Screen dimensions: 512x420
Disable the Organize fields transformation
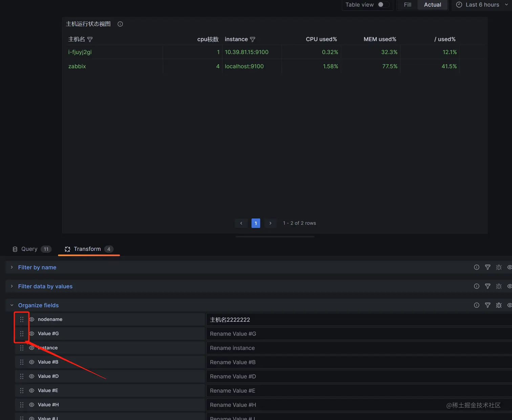coord(509,305)
